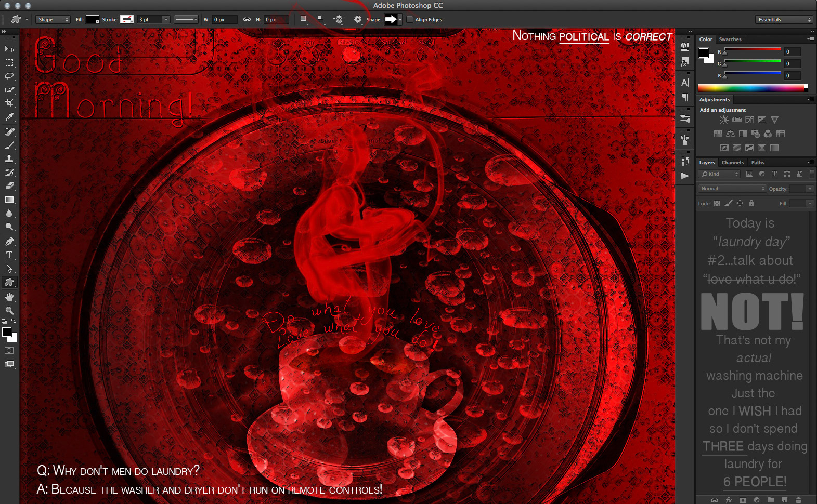Toggle filter for smart objects
817x504 pixels.
click(799, 174)
